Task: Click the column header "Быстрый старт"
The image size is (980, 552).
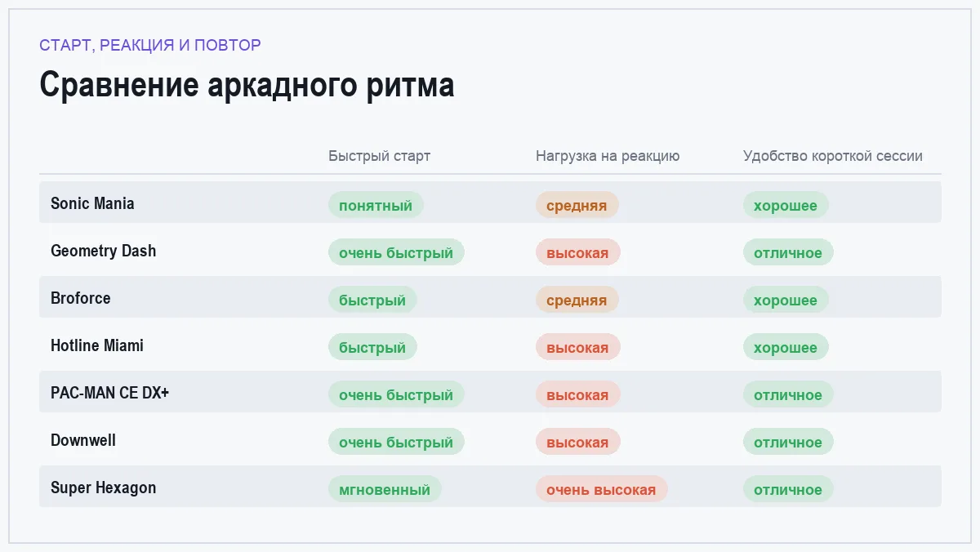Action: point(379,156)
